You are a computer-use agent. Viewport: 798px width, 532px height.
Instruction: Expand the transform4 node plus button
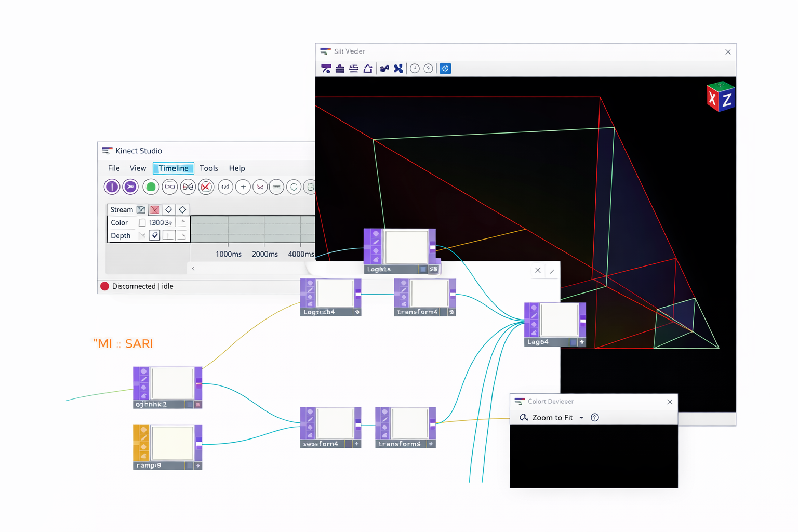451,312
